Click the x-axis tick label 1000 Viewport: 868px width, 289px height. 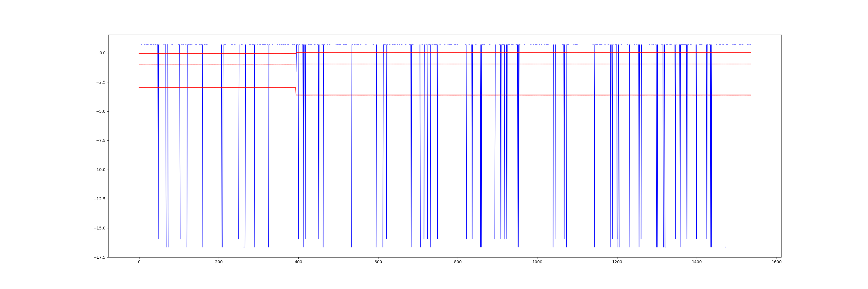538,262
